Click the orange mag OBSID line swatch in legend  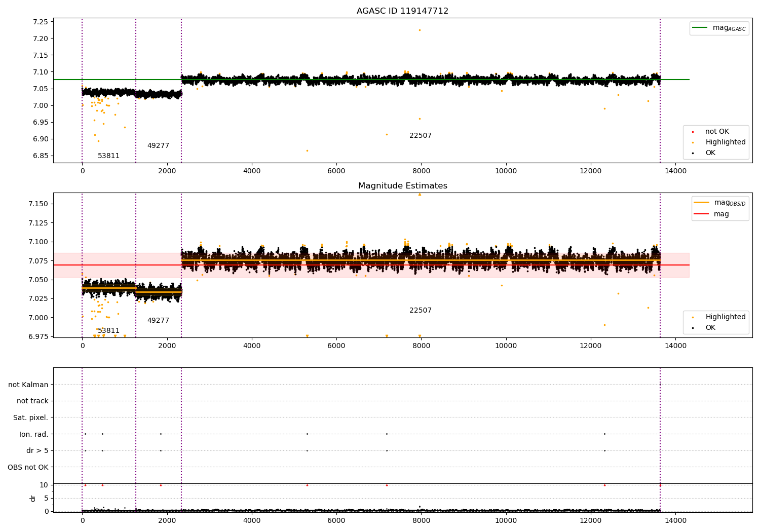(702, 203)
